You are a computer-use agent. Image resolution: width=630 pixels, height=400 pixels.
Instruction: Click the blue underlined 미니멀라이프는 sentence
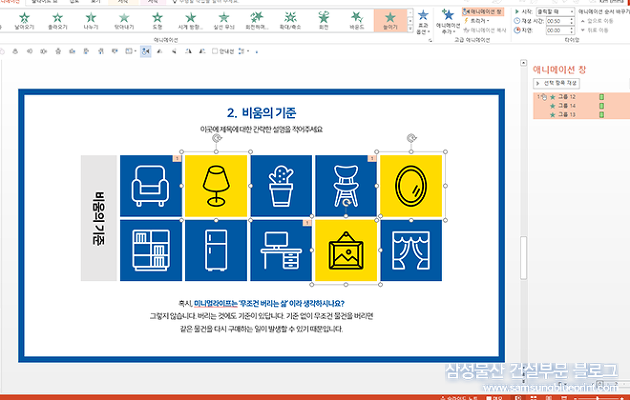pos(269,304)
